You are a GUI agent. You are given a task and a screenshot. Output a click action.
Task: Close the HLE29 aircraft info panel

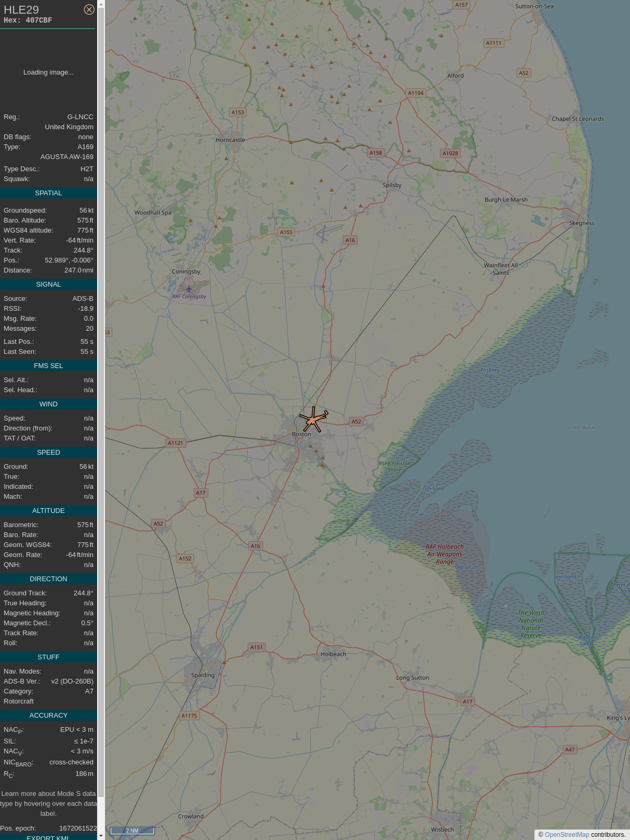(89, 9)
